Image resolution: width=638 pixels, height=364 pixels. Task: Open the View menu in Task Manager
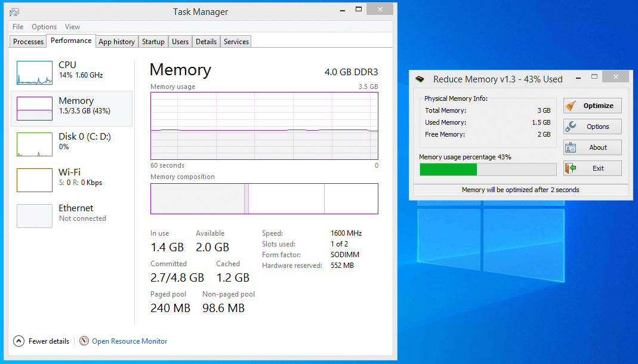(72, 27)
